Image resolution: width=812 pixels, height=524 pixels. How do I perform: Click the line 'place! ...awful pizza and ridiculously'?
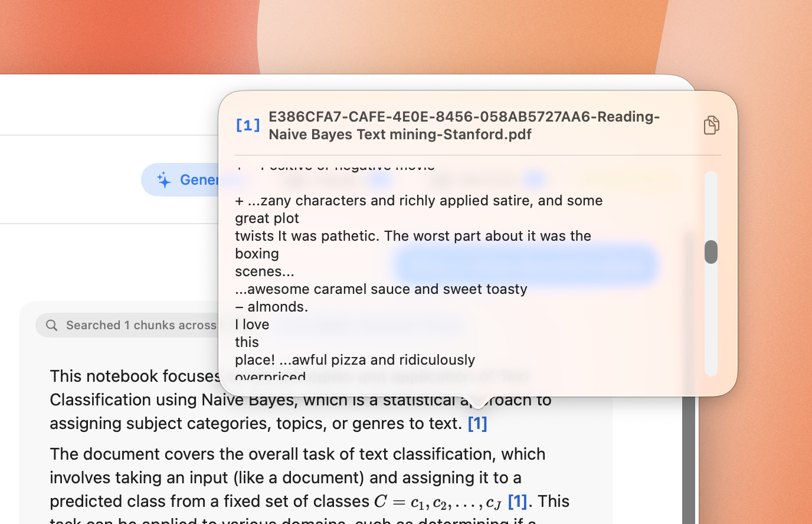pyautogui.click(x=355, y=360)
